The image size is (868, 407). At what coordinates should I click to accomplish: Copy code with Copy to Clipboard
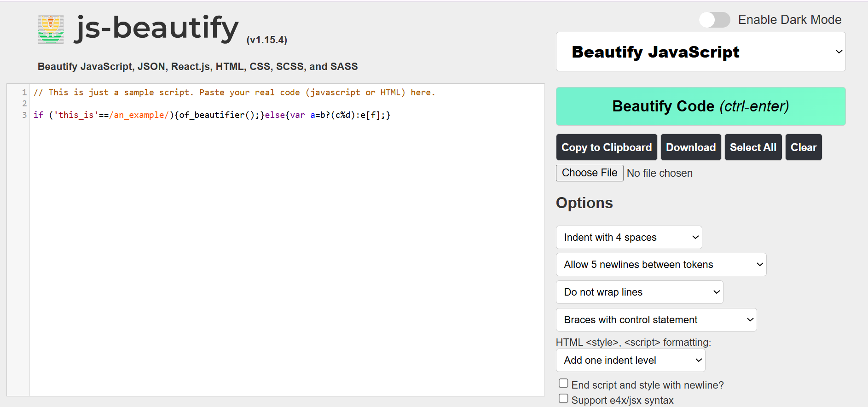pos(607,147)
